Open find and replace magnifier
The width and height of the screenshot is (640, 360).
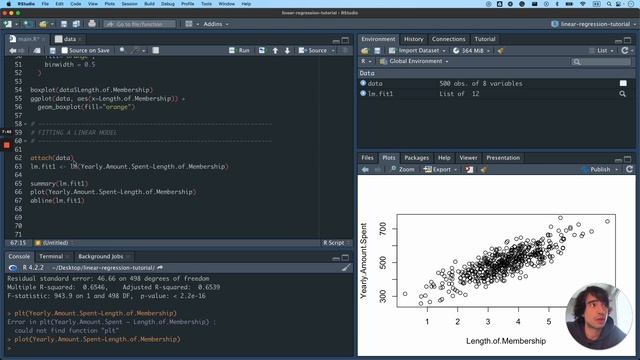[x=122, y=50]
